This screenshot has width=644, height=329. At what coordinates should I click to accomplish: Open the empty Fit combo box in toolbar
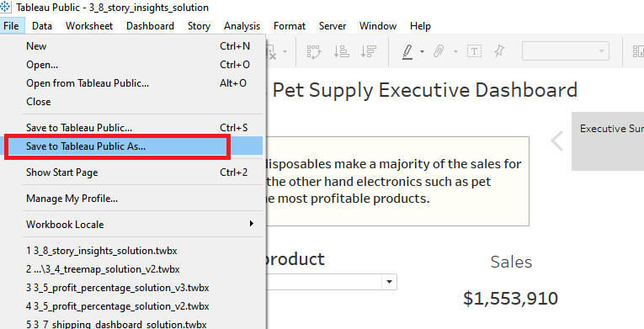pos(566,51)
